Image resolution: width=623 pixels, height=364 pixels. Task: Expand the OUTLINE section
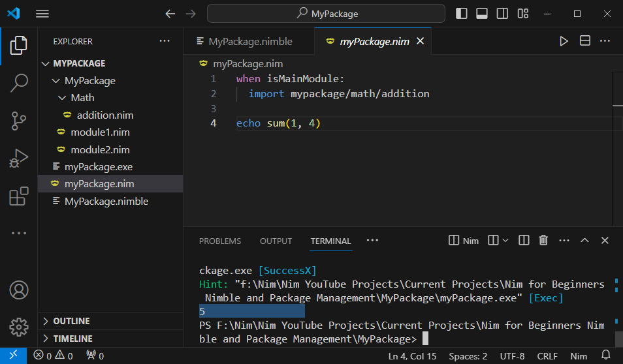click(x=110, y=321)
